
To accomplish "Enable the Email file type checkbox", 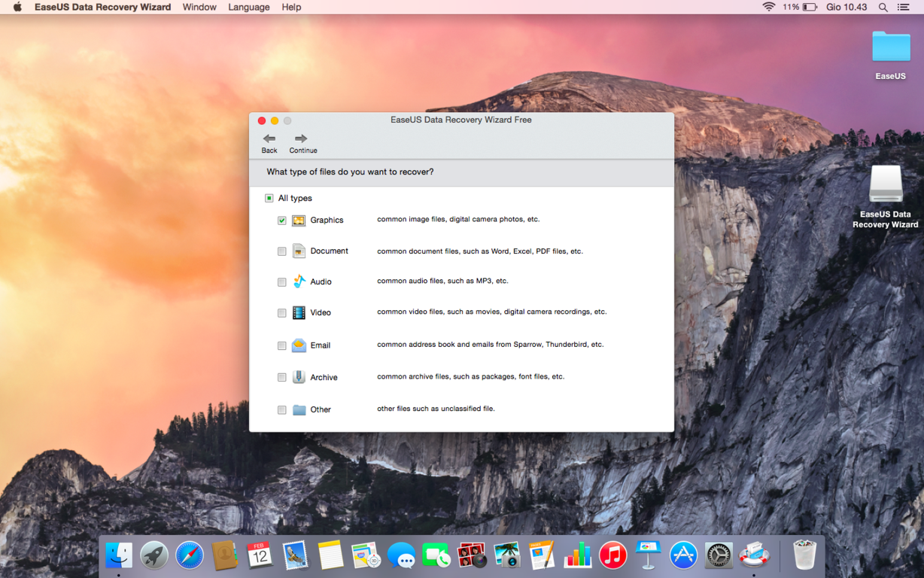I will (x=281, y=346).
